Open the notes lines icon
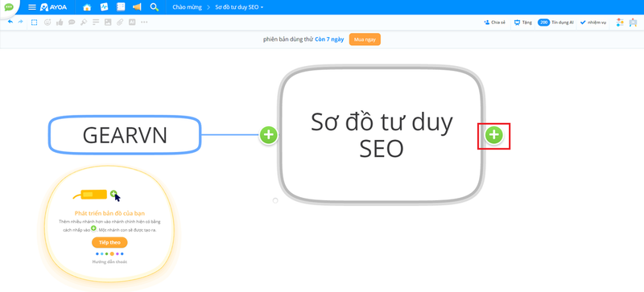The image size is (644, 292). point(96,23)
